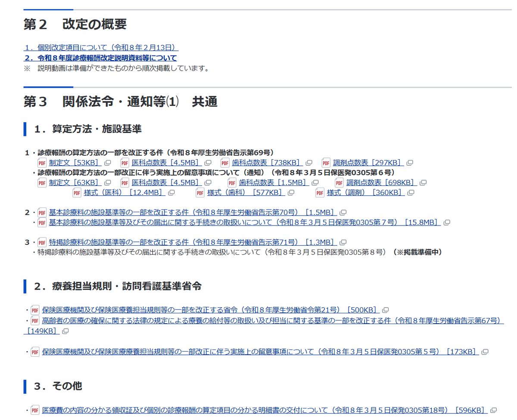The width and height of the screenshot is (517, 420).
Task: Open 保険医療機関及び保険医療養担当規則 省令第21号 link
Action: click(x=211, y=310)
